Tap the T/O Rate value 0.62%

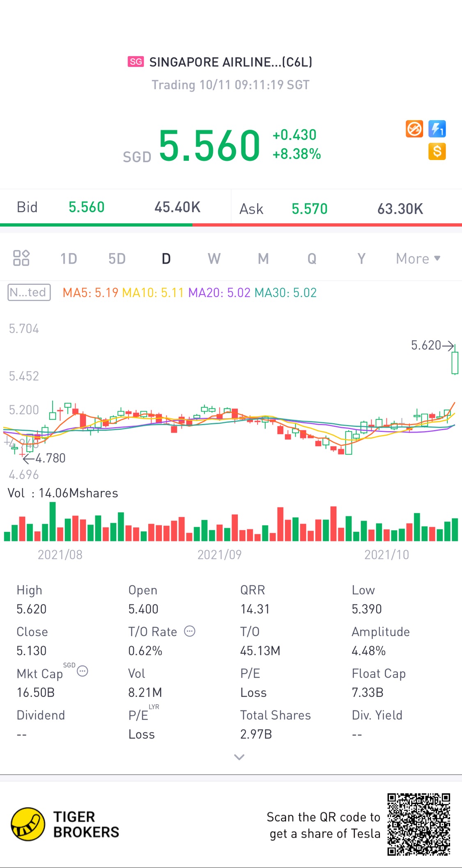coord(145,651)
